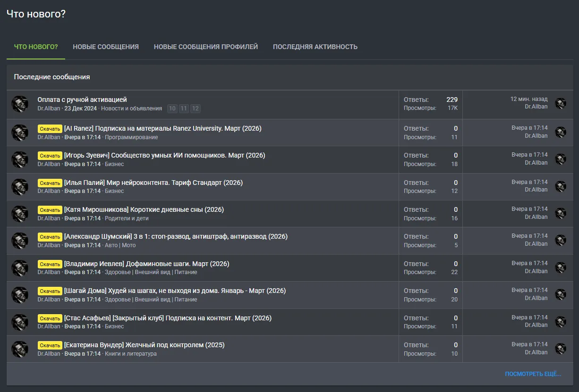Open author avatar next to Игорь Зуевич thread

pos(20,159)
